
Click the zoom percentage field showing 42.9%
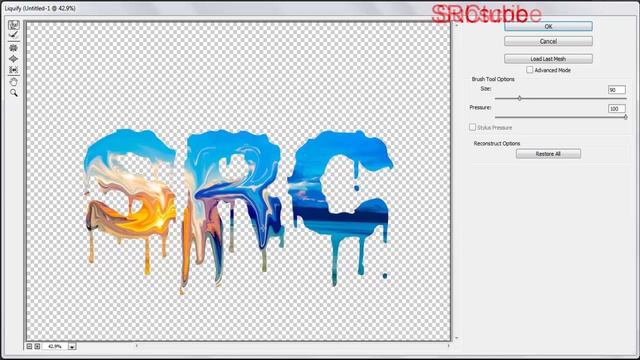[55, 347]
